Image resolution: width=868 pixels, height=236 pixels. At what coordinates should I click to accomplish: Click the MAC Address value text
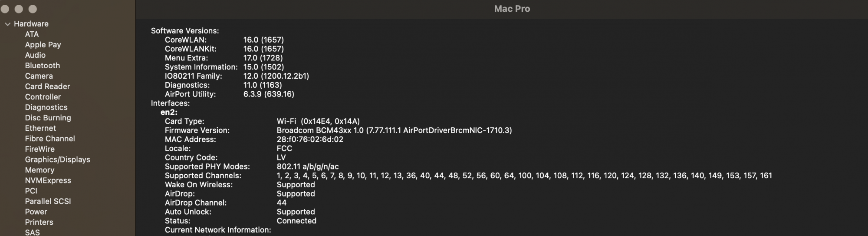[310, 140]
